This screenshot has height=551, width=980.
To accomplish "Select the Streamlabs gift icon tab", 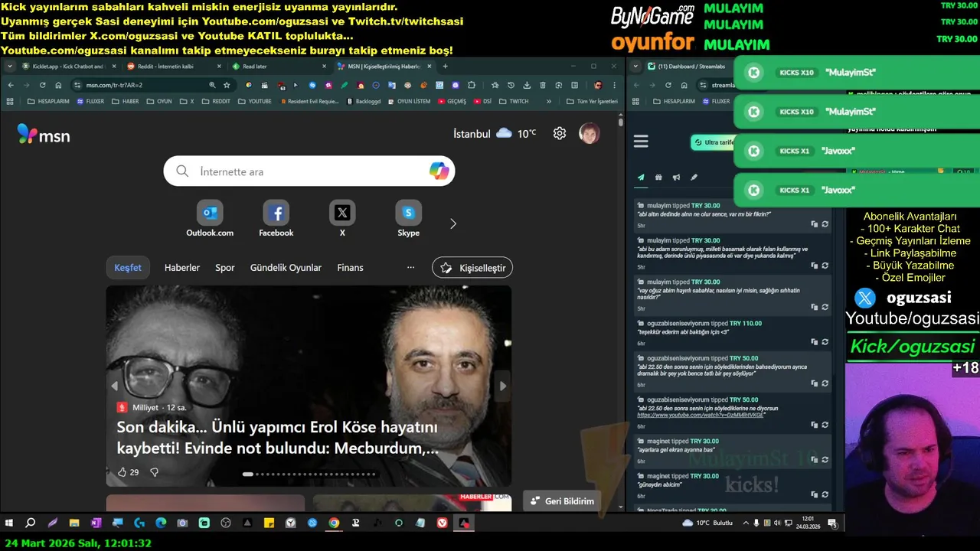I will coord(658,178).
